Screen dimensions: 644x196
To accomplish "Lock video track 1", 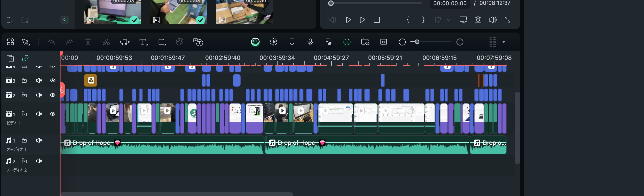I will [24, 114].
